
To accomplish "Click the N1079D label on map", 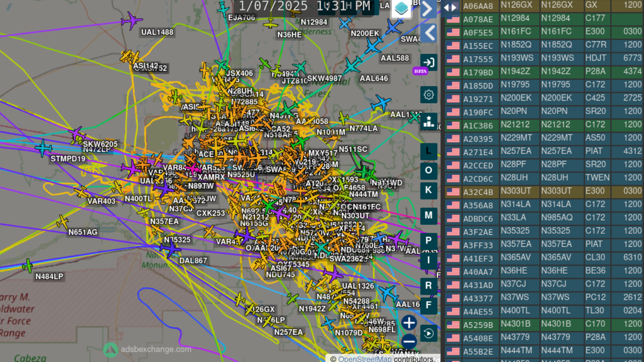I will pyautogui.click(x=349, y=333).
